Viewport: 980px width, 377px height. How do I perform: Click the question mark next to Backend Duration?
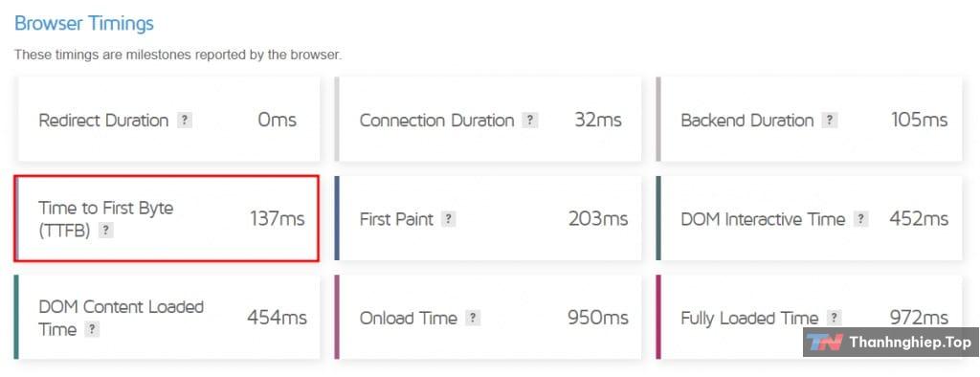click(x=830, y=120)
